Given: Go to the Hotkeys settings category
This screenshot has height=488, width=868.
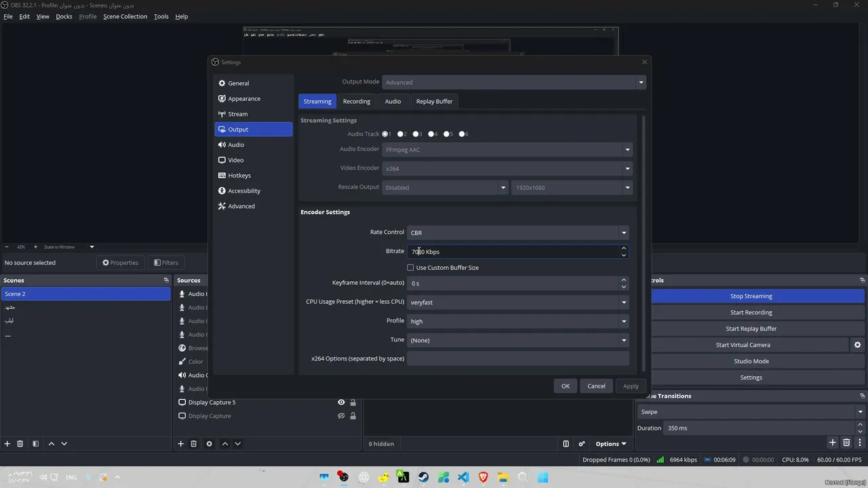Looking at the screenshot, I should [254, 176].
